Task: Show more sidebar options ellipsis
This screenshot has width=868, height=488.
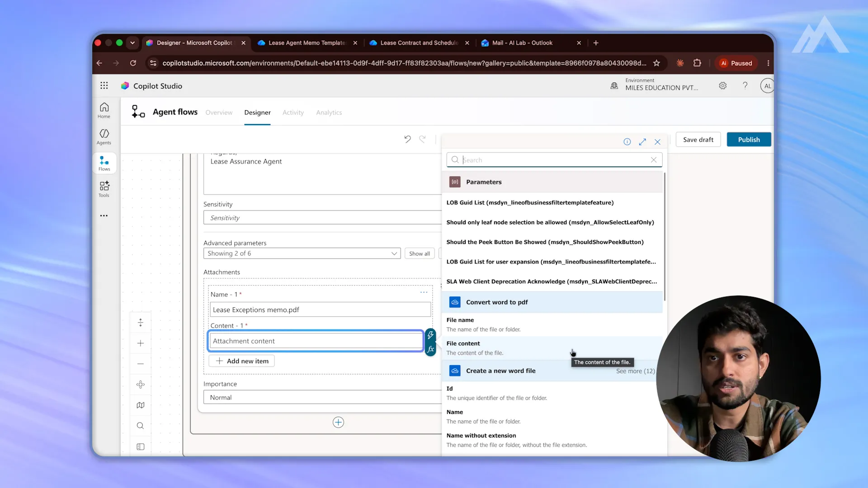Action: pyautogui.click(x=104, y=216)
